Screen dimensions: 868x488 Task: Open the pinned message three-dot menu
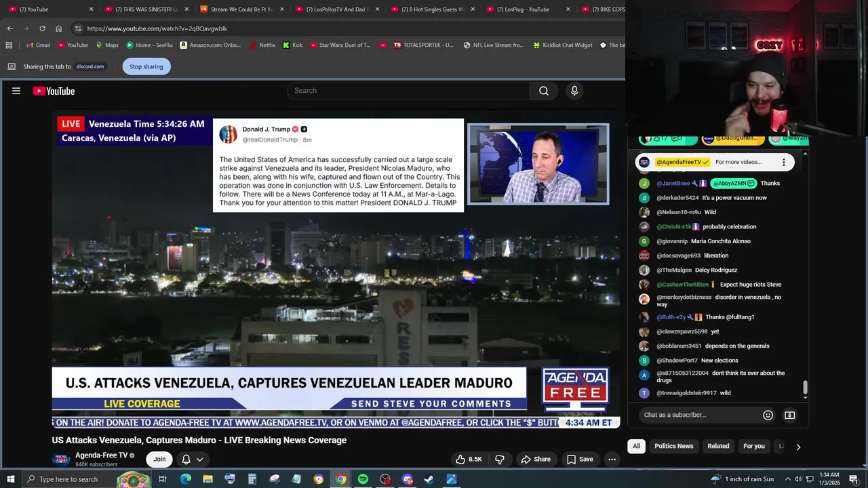coord(784,162)
